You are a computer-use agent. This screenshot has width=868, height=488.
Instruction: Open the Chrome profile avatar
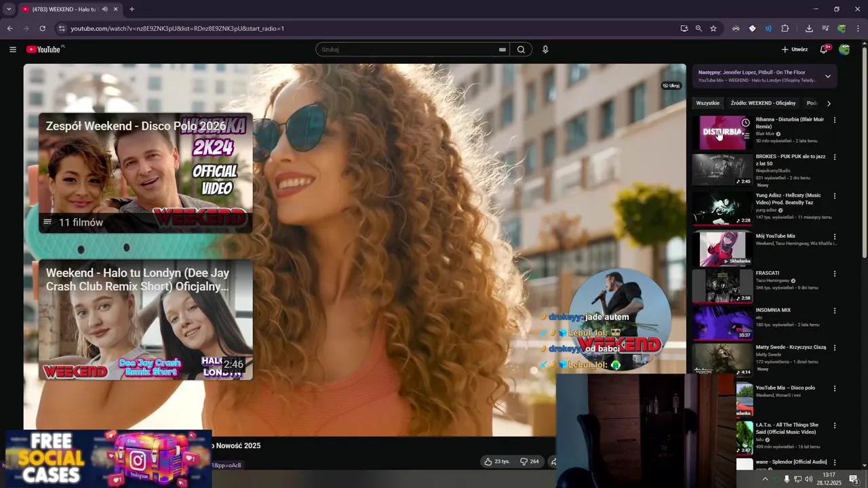(x=842, y=28)
